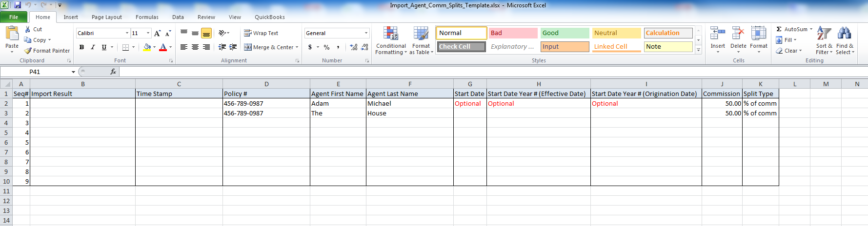Select cell containing Adam in column E
This screenshot has width=868, height=226.
pos(338,103)
